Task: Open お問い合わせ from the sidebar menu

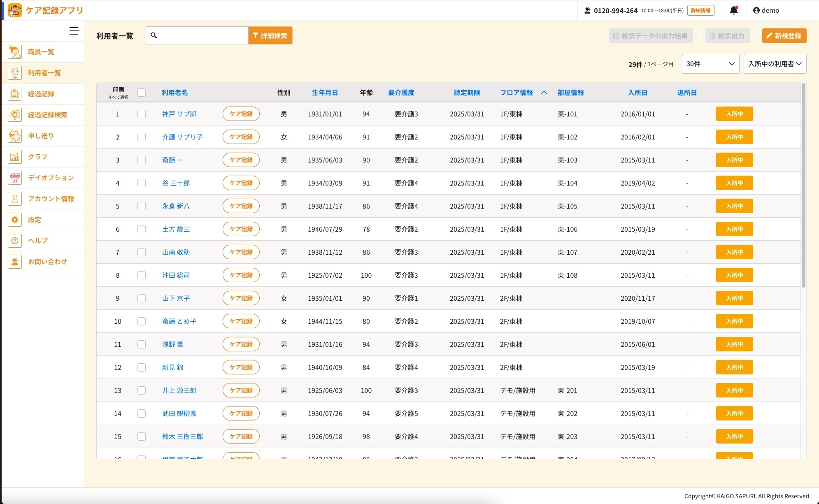Action: click(43, 262)
